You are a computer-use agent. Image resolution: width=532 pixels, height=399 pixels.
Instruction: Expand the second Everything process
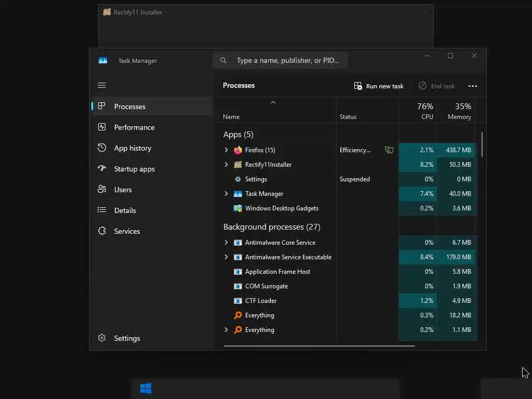(227, 330)
